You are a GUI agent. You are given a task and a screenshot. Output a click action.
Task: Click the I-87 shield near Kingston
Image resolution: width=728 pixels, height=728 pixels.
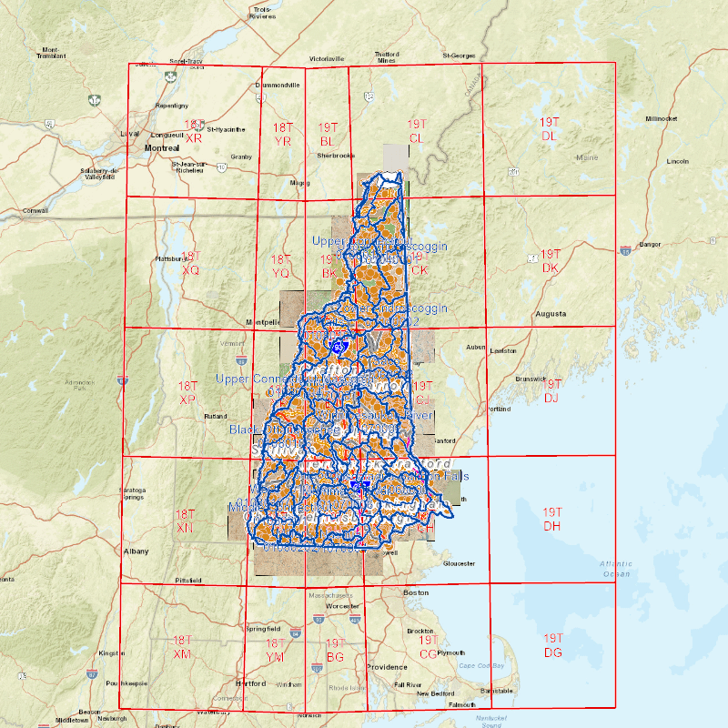coord(92,674)
